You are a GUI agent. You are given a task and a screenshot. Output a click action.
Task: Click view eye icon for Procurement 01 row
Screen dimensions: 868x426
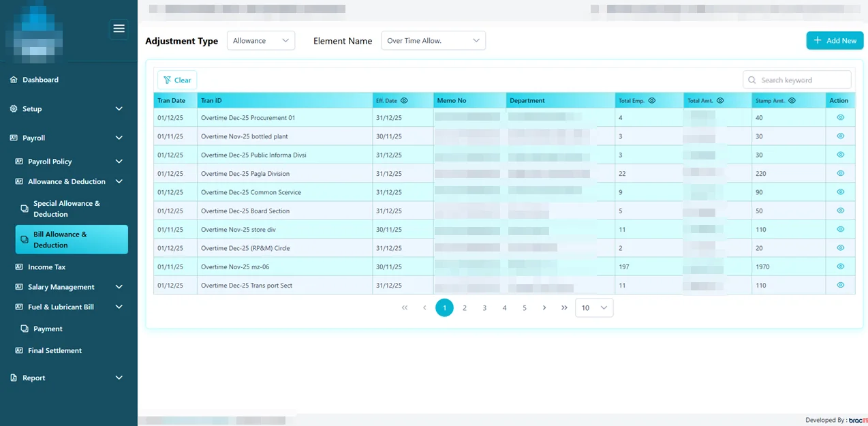pyautogui.click(x=840, y=117)
